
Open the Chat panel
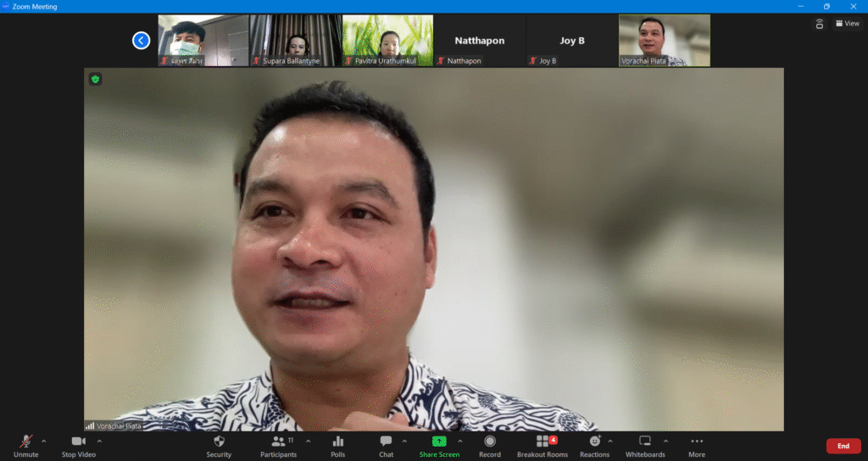(386, 442)
